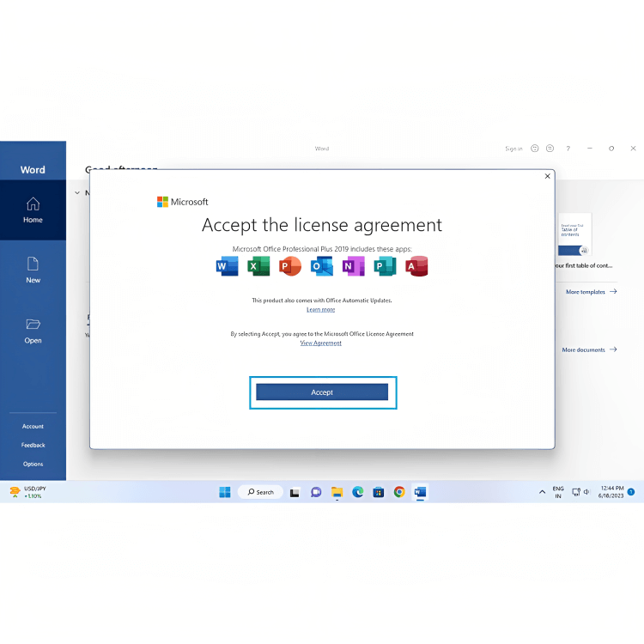The width and height of the screenshot is (644, 644).
Task: Open Account page from sidebar
Action: (33, 426)
